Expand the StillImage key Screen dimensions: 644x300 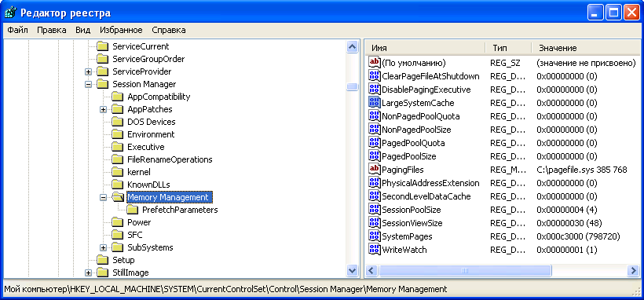[88, 273]
